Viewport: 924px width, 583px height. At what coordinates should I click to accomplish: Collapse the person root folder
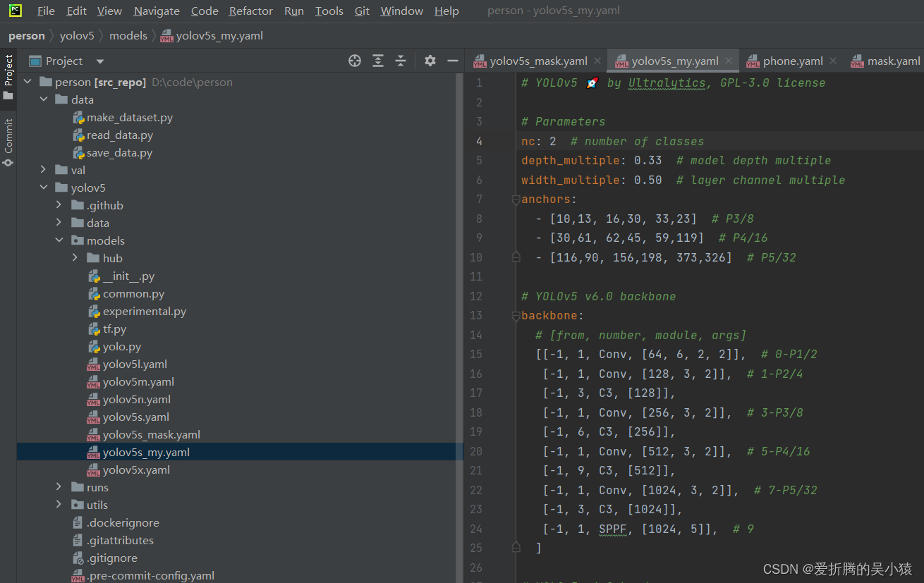coord(28,82)
